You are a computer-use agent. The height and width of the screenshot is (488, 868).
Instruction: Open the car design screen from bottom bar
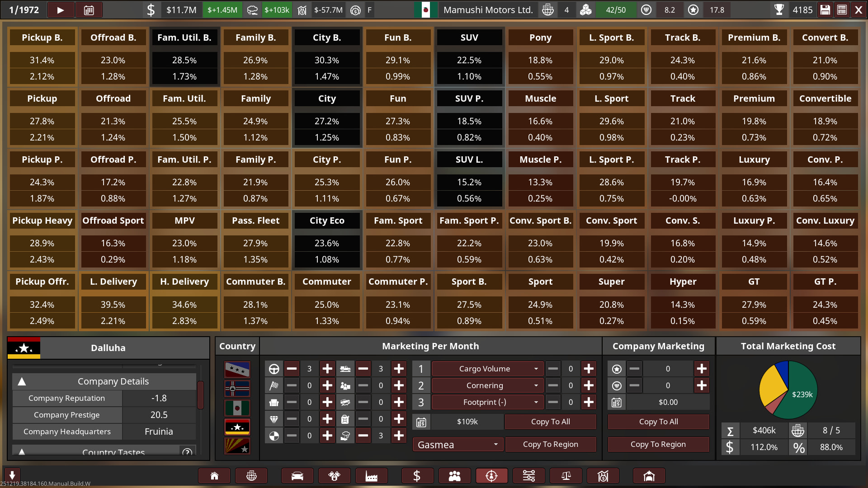[297, 476]
